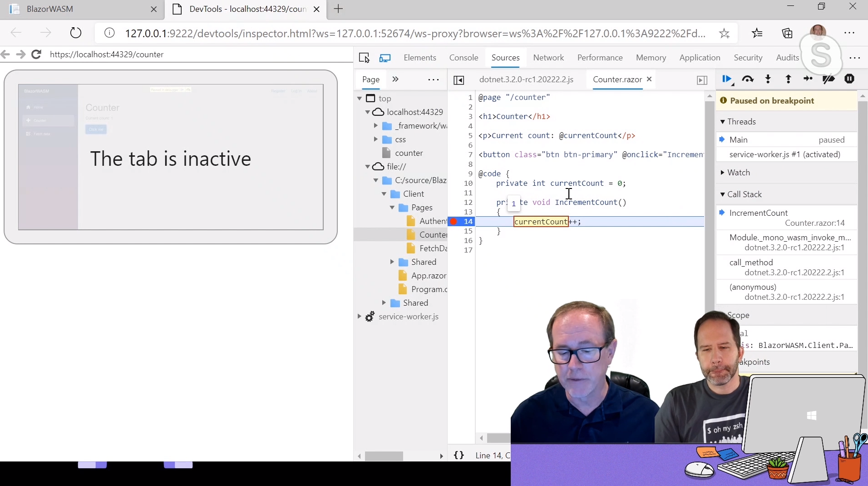Viewport: 868px width, 486px height.
Task: Click the Step debugger arrow icon
Action: [x=808, y=79]
